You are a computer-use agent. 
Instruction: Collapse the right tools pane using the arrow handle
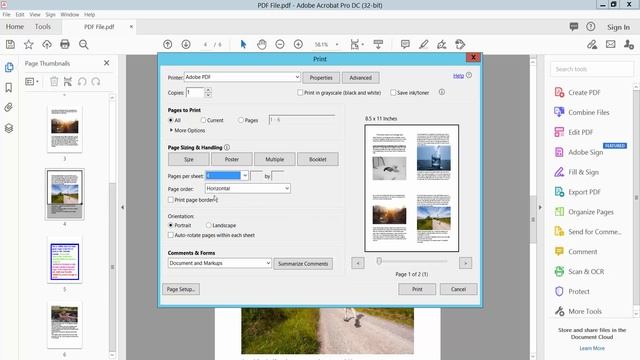pos(540,207)
